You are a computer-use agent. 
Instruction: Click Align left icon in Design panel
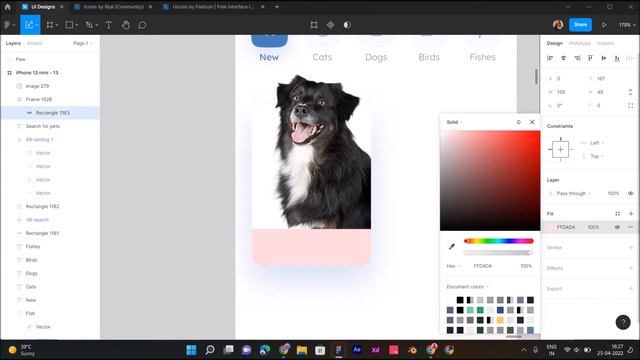[550, 58]
